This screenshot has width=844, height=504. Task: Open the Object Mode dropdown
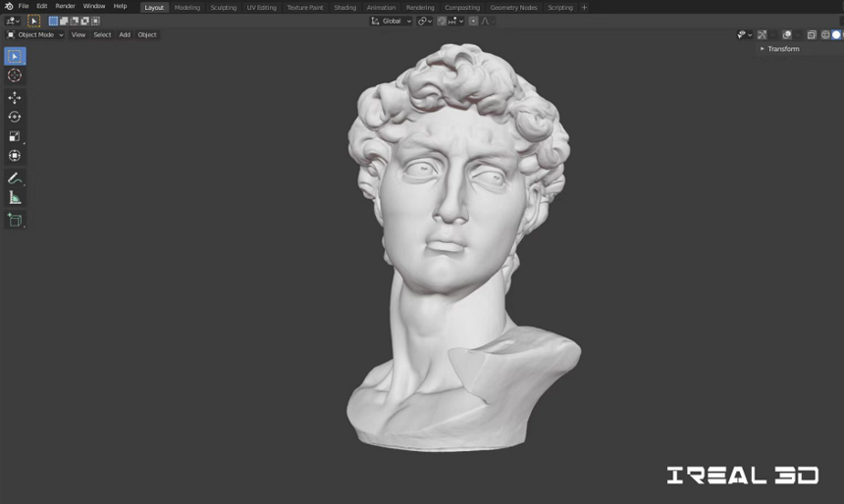click(x=35, y=35)
